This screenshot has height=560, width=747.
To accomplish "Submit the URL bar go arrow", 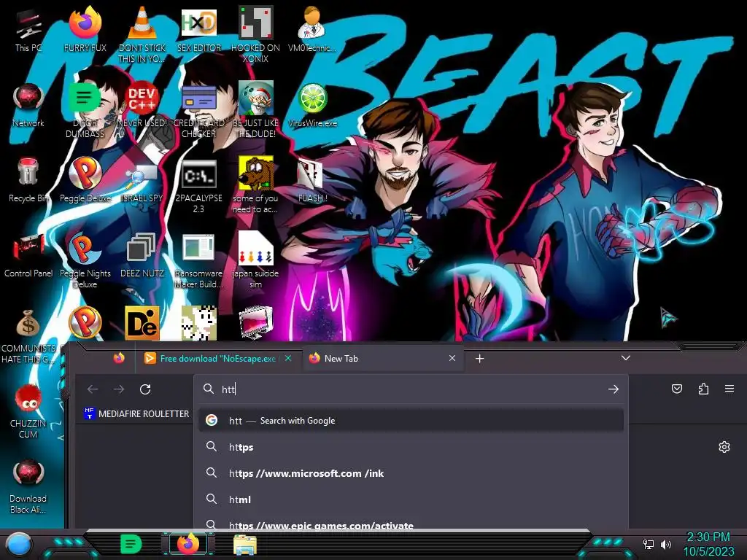I will (613, 389).
